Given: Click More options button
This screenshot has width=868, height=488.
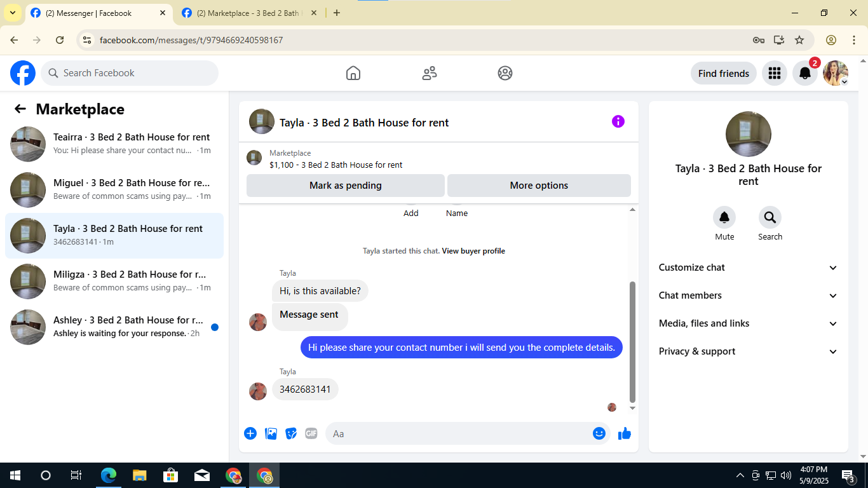Looking at the screenshot, I should 539,186.
